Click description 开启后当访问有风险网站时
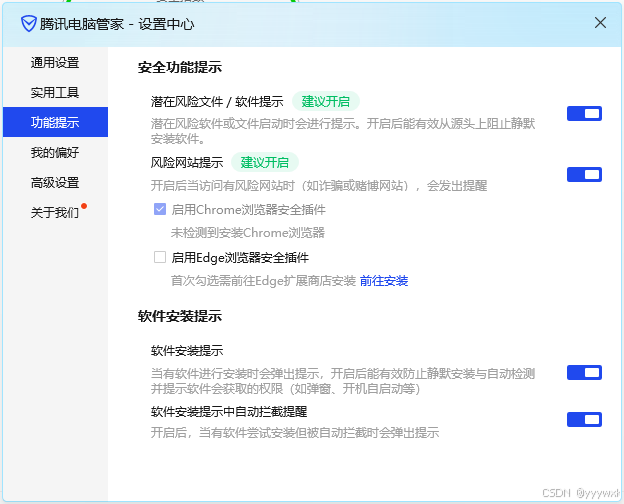Image resolution: width=624 pixels, height=504 pixels. click(x=319, y=186)
